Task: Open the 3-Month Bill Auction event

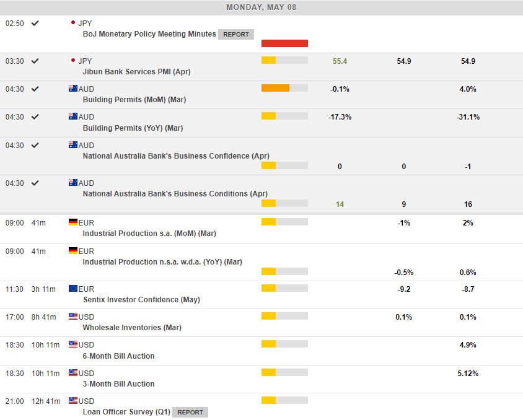Action: pos(118,384)
